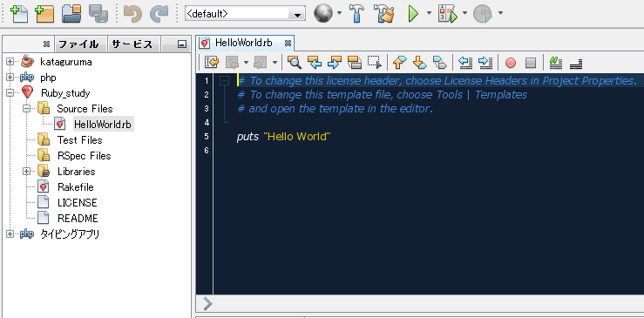The width and height of the screenshot is (644, 318).
Task: Select HelloWorld.rb in project tree
Action: (x=103, y=124)
